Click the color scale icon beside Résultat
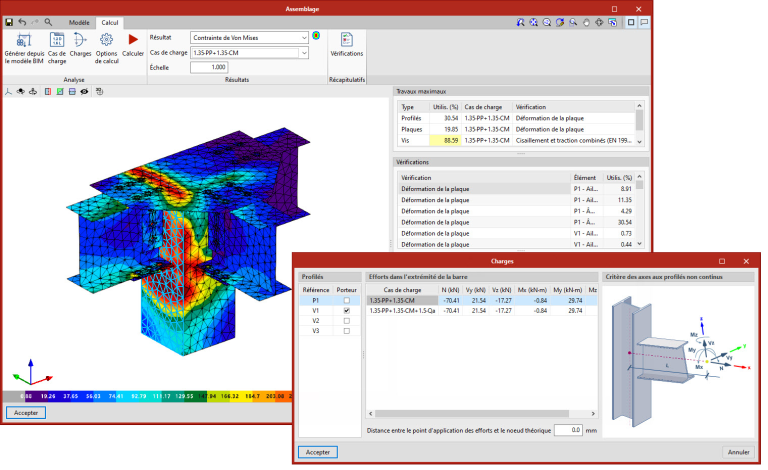The width and height of the screenshot is (768, 470). click(x=316, y=37)
